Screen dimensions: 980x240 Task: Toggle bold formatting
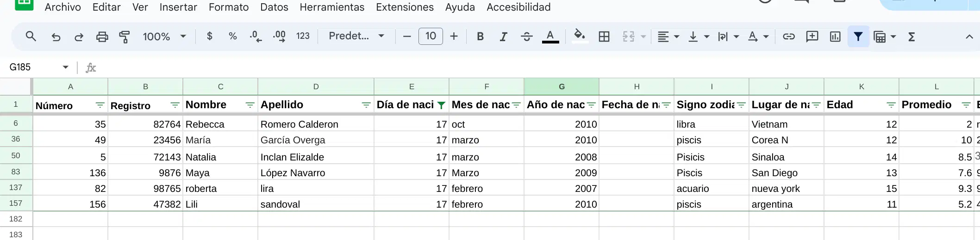coord(481,37)
